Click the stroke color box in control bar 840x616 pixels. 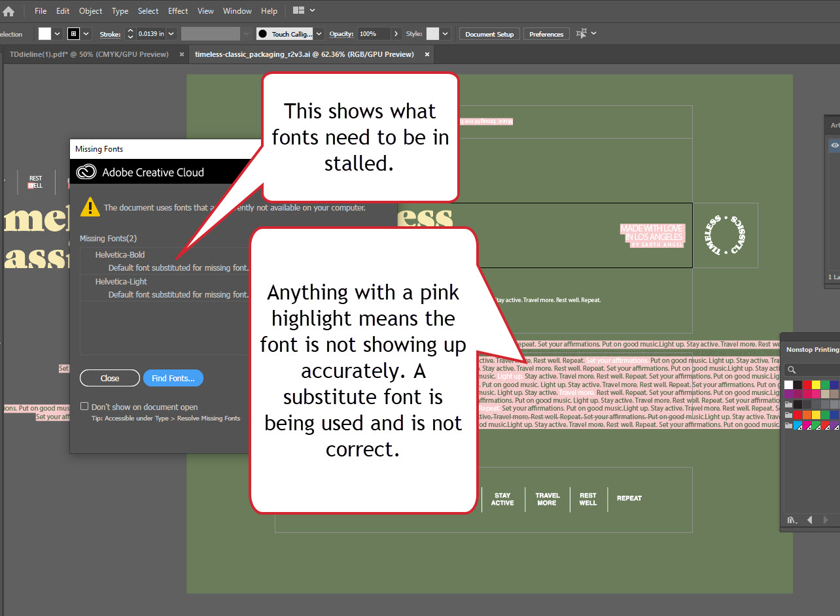(74, 34)
